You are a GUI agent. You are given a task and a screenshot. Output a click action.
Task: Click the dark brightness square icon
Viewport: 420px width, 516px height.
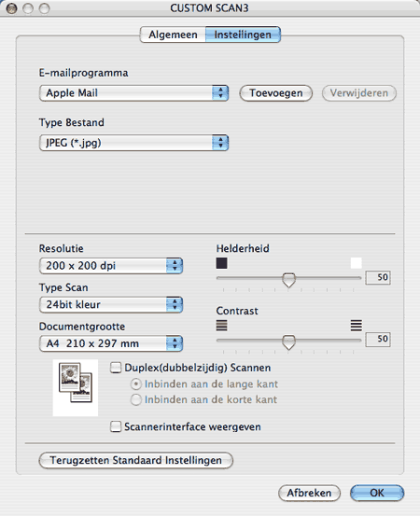coord(221,263)
